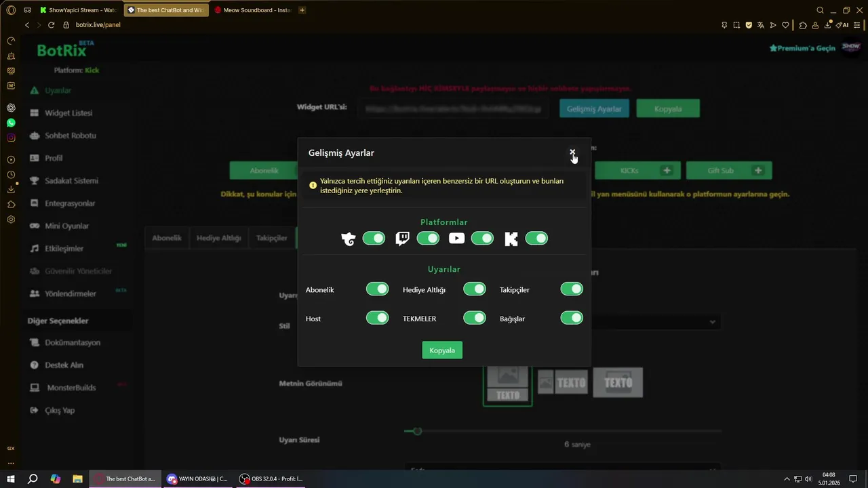The width and height of the screenshot is (868, 488).
Task: Open Instagram in the Opera sidebar
Action: click(x=11, y=138)
